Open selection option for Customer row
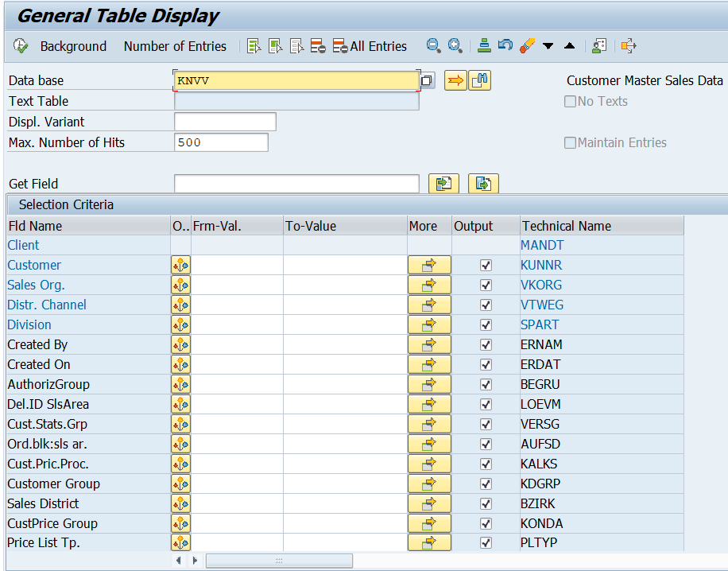Viewport: 728px width, 571px height. tap(180, 266)
